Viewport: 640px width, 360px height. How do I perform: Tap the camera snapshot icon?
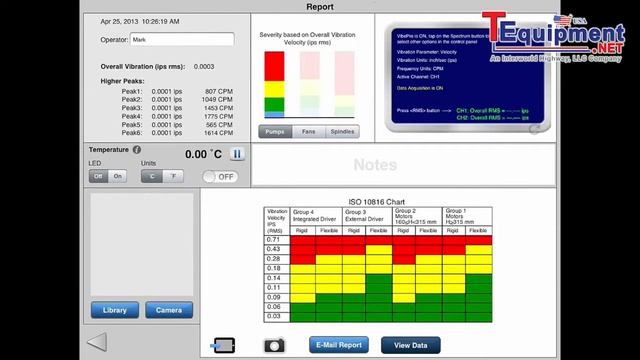click(x=274, y=345)
